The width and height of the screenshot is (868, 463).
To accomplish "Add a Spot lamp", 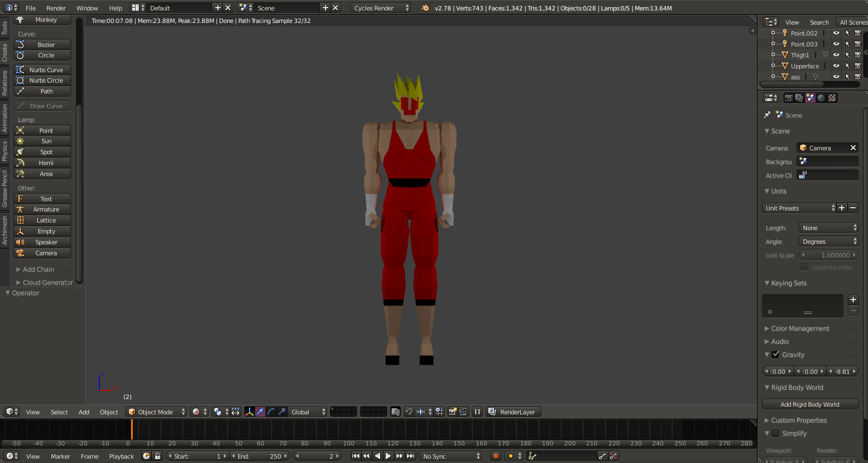I will [43, 152].
